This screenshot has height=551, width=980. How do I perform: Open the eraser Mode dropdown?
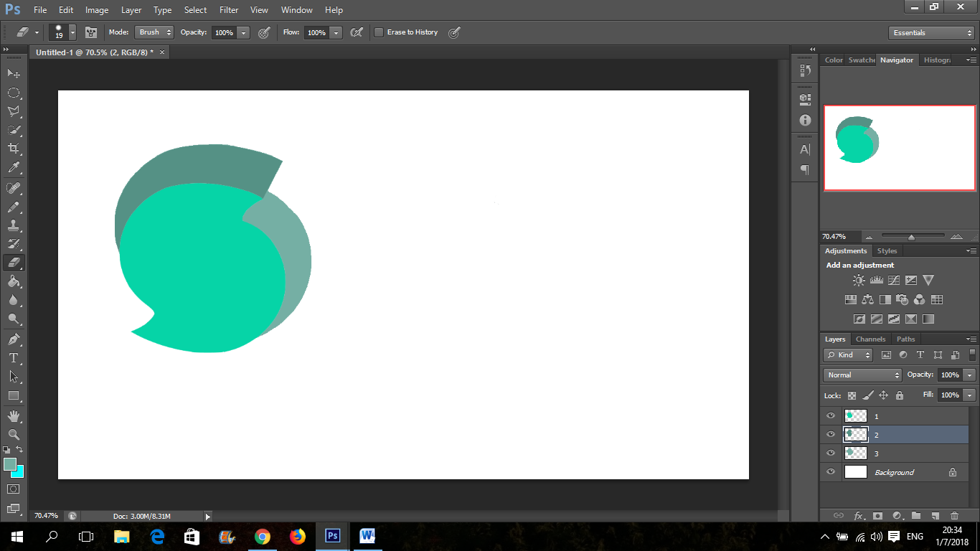(154, 32)
